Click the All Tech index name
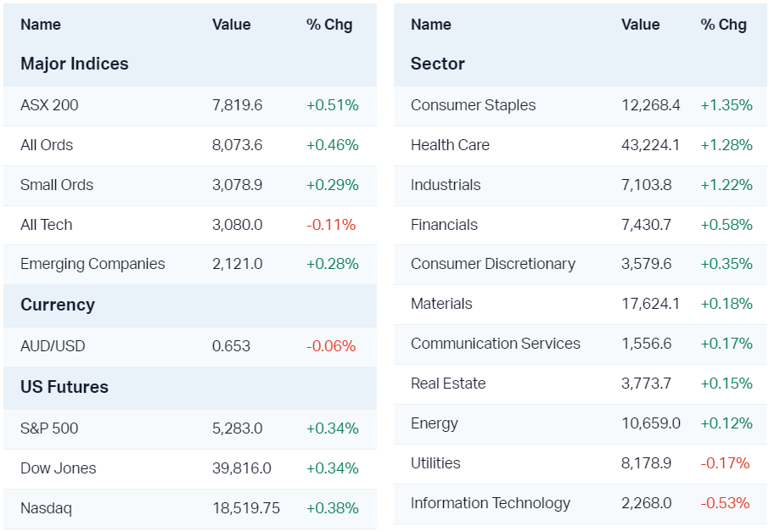This screenshot has width=769, height=532. [x=47, y=225]
